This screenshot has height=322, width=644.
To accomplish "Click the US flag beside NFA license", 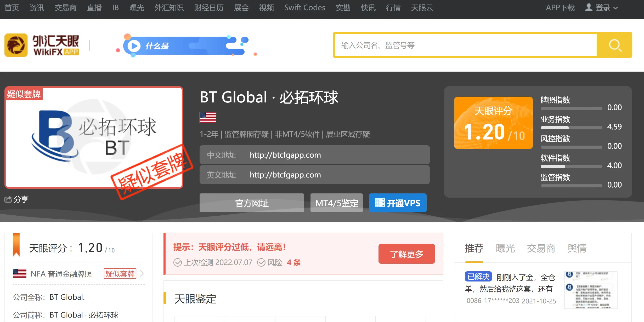I will pos(20,274).
